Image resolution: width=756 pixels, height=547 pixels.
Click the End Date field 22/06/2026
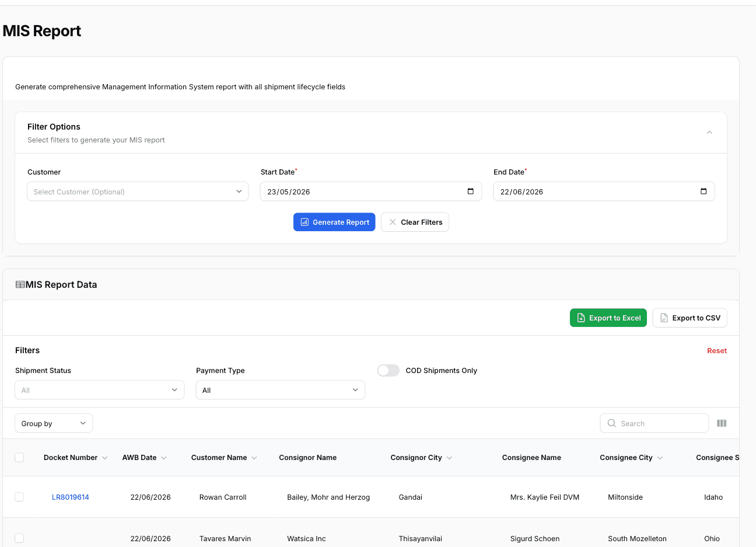pos(604,191)
